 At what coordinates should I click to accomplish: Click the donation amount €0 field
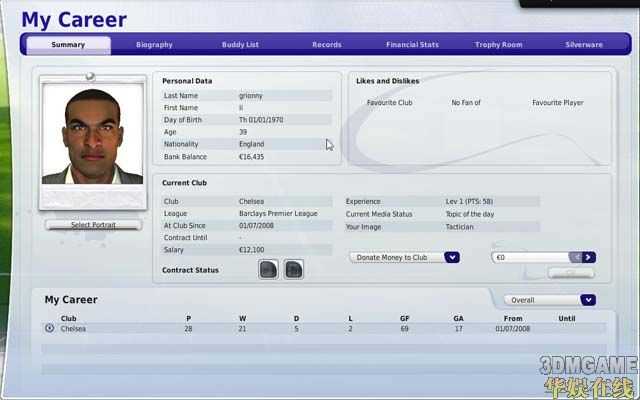tap(530, 257)
